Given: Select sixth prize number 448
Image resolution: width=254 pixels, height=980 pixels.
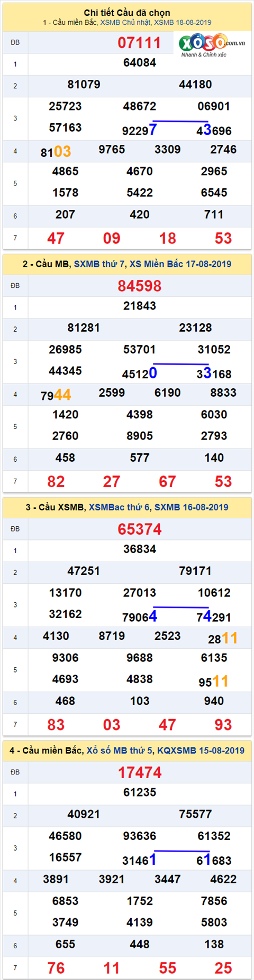Looking at the screenshot, I should click(140, 944).
